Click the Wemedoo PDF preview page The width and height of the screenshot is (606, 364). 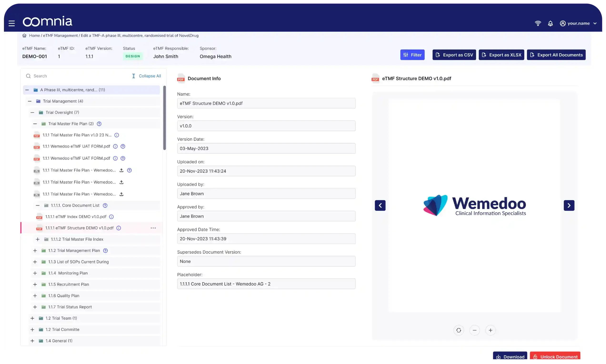tap(475, 206)
